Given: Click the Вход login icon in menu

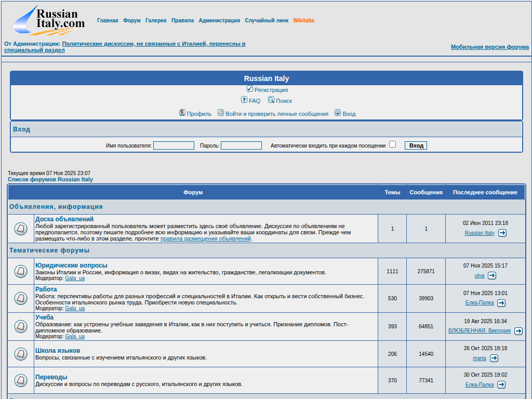Looking at the screenshot, I should pos(338,113).
